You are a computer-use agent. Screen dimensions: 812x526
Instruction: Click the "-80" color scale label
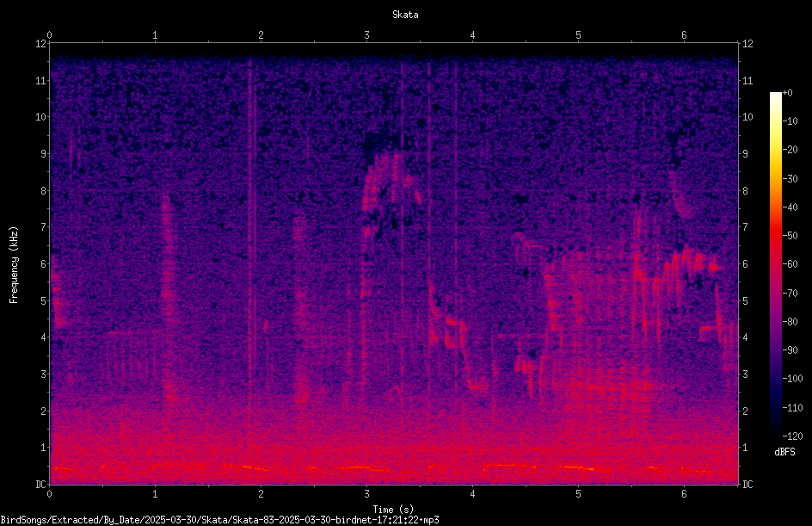[x=790, y=322]
